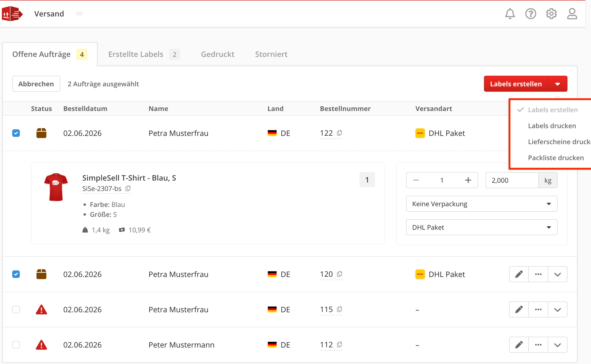
Task: Click DHL logo in order 122 row
Action: [x=420, y=133]
